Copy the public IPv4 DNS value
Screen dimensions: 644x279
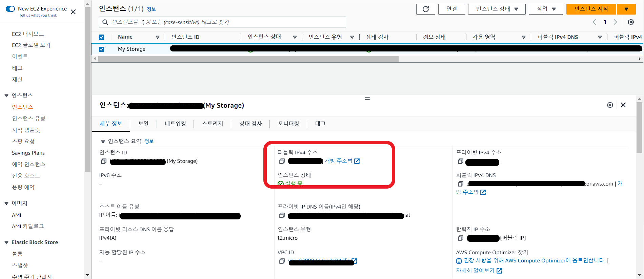click(x=460, y=184)
